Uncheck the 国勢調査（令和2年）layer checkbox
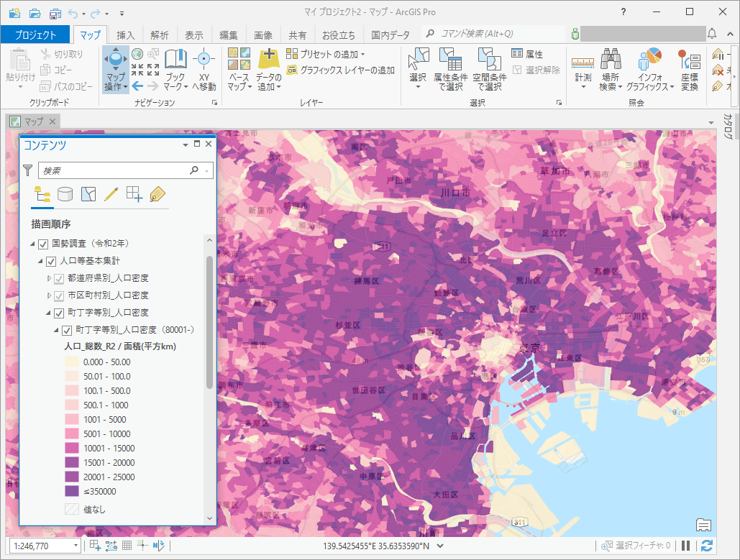 tap(43, 244)
